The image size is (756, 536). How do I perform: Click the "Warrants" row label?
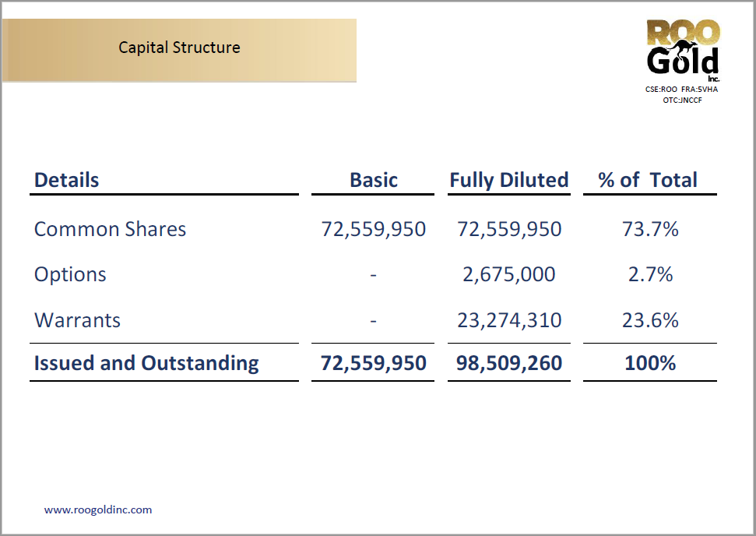[x=77, y=320]
